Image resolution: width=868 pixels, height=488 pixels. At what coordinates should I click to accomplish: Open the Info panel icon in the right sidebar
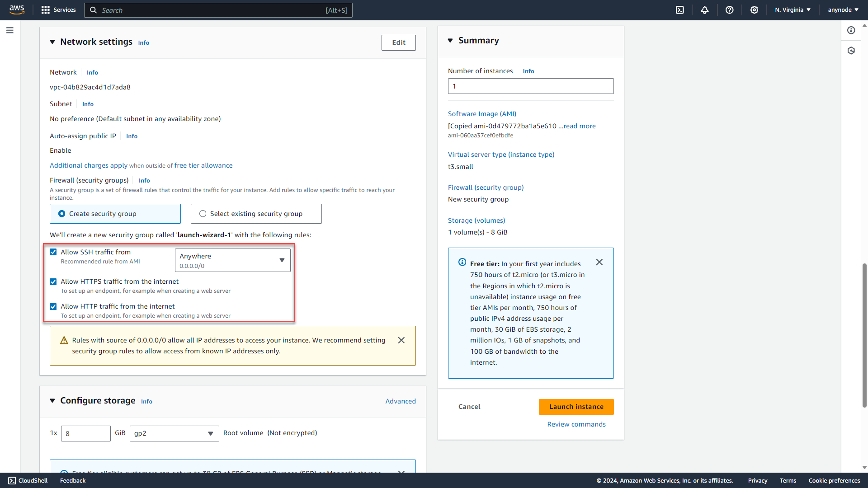click(x=852, y=30)
